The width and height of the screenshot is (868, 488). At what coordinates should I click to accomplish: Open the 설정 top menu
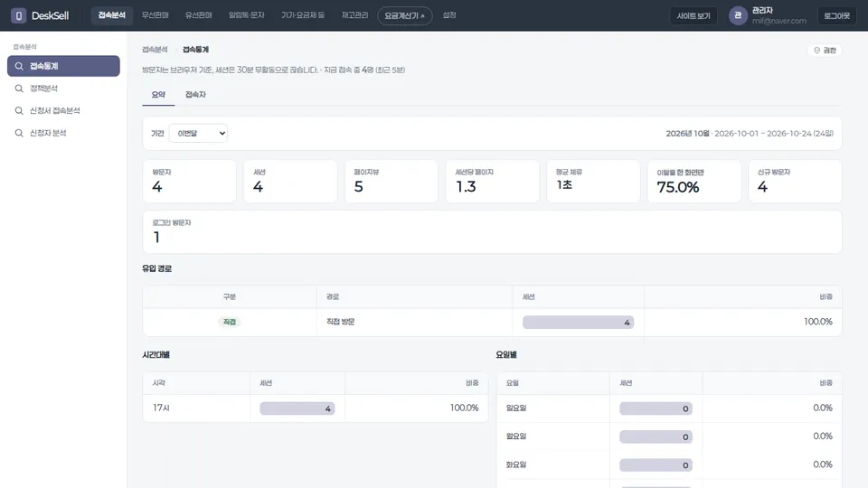click(x=449, y=15)
